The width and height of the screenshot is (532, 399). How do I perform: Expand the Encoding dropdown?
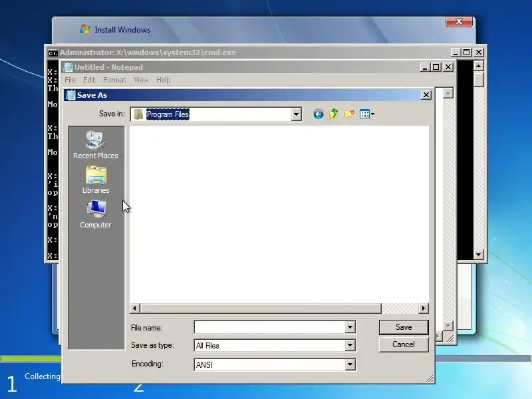[350, 364]
